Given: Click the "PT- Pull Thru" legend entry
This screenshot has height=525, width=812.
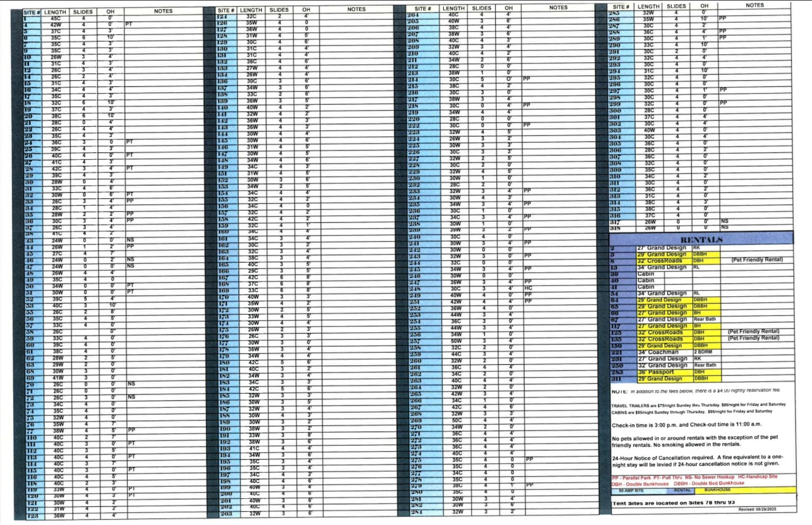Looking at the screenshot, I should [668, 478].
